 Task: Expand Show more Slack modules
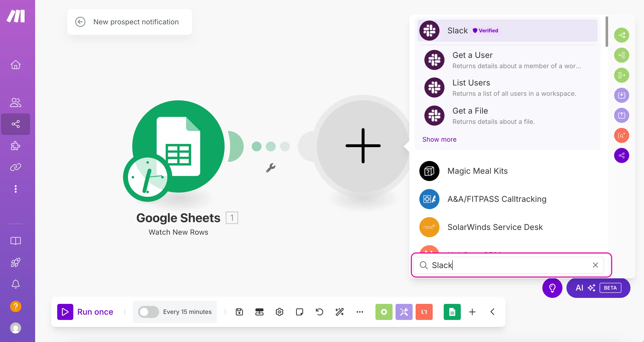tap(439, 139)
